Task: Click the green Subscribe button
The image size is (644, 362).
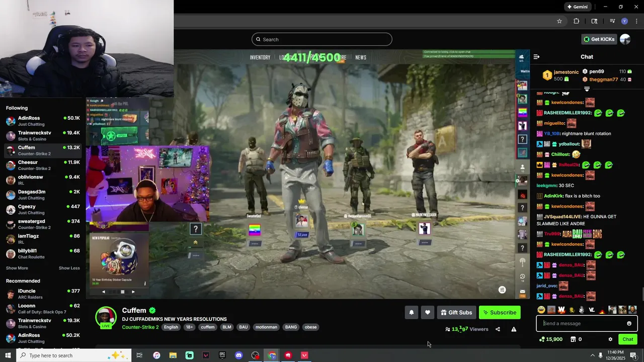Action: coord(500,312)
